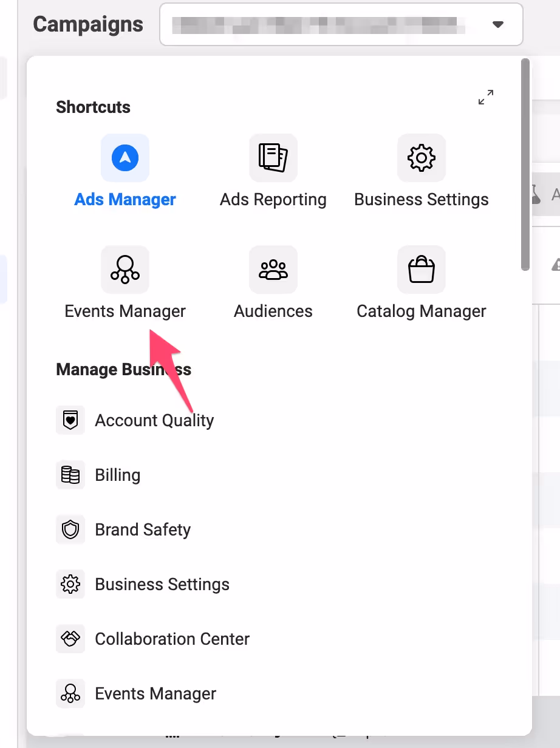560x748 pixels.
Task: Select Ads Manager label text
Action: pyautogui.click(x=125, y=200)
